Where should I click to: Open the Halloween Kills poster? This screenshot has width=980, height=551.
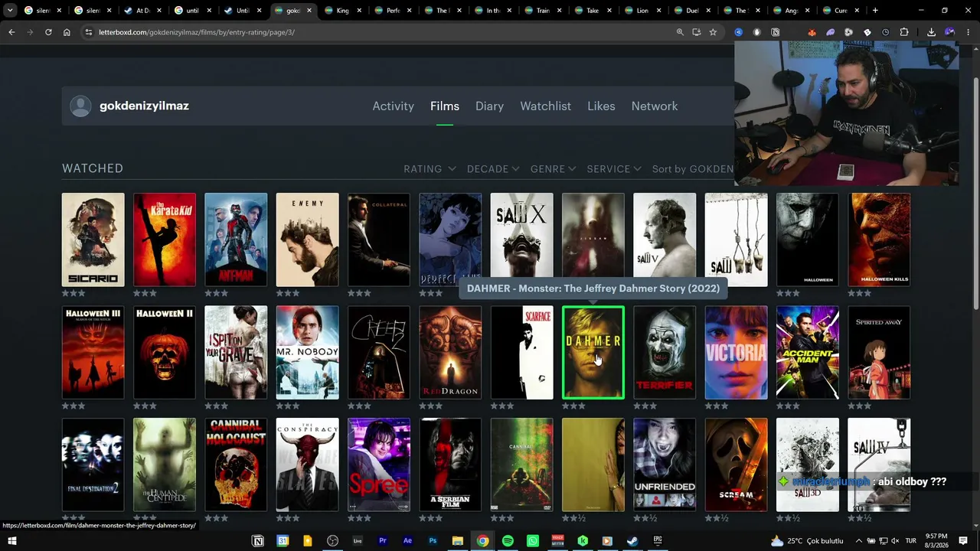pyautogui.click(x=879, y=240)
